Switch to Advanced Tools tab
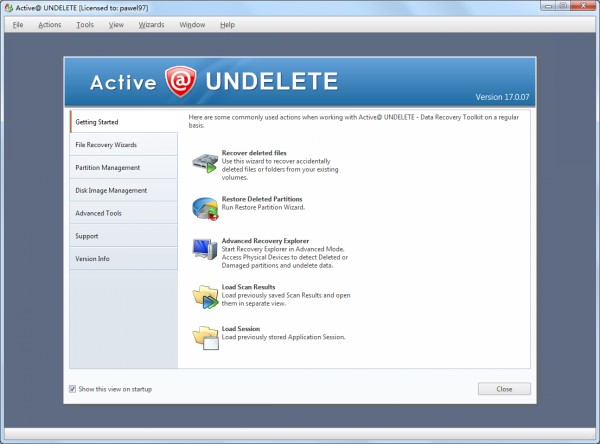The height and width of the screenshot is (444, 600). pos(124,213)
